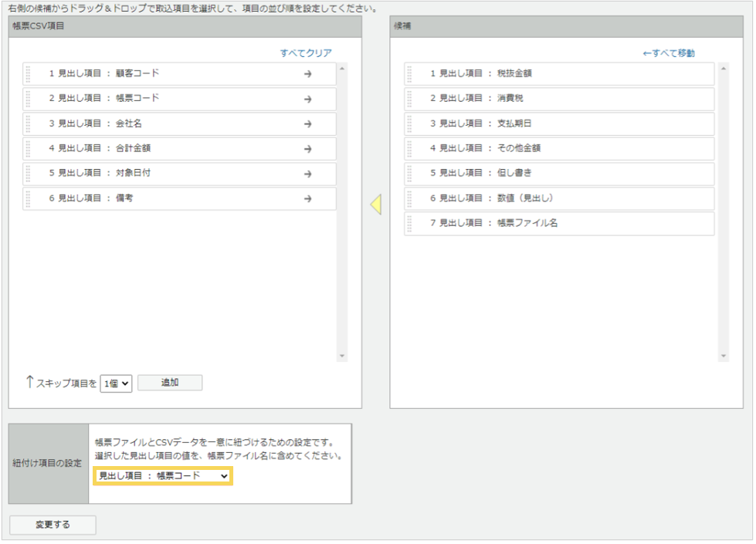The height and width of the screenshot is (544, 756).
Task: Click the yellow triangle transfer icon between panels
Action: click(x=376, y=203)
